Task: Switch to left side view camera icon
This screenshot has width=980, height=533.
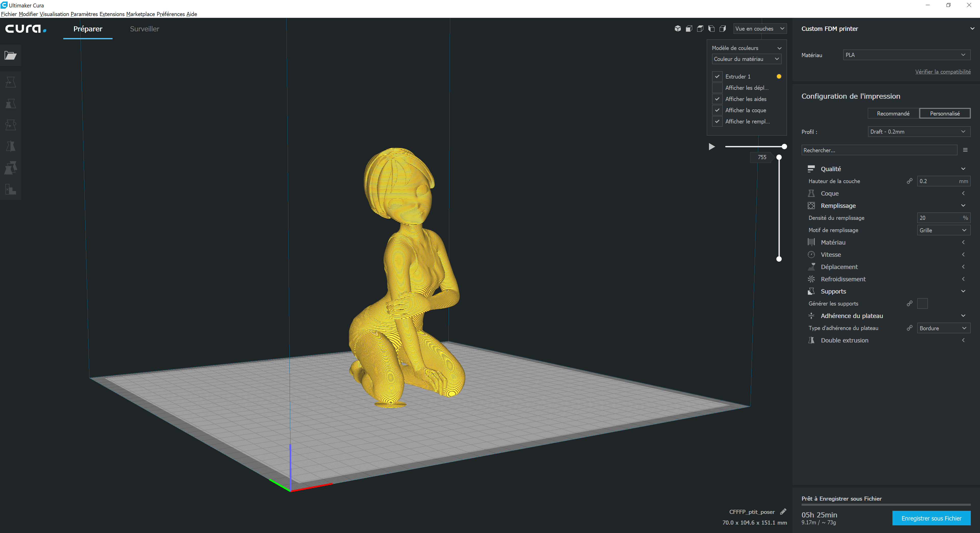Action: [712, 29]
